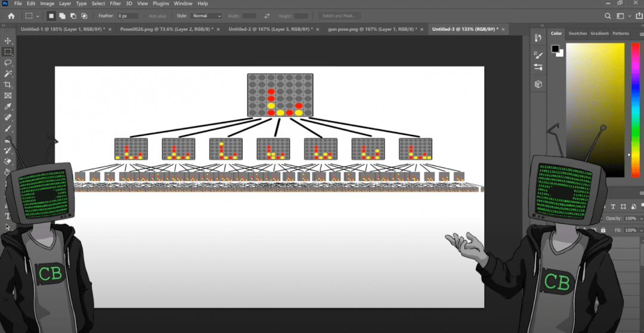Enable the Anti-alias checkbox

(x=145, y=16)
